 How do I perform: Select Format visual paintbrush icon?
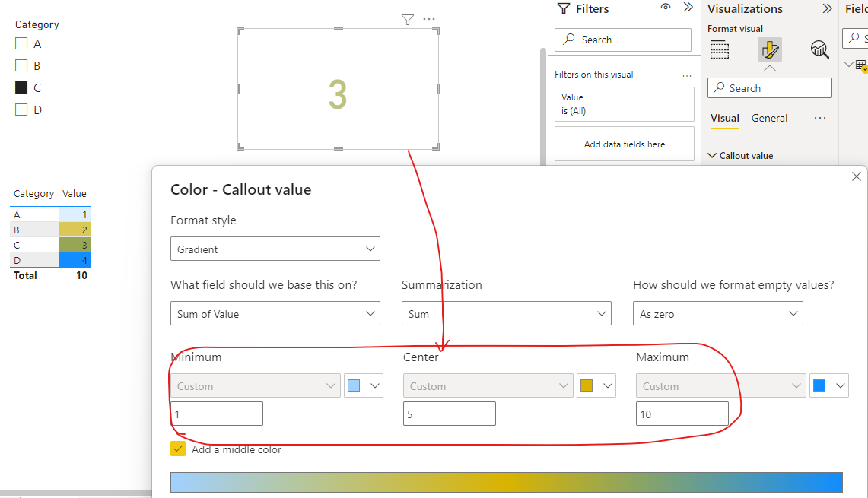coord(769,50)
